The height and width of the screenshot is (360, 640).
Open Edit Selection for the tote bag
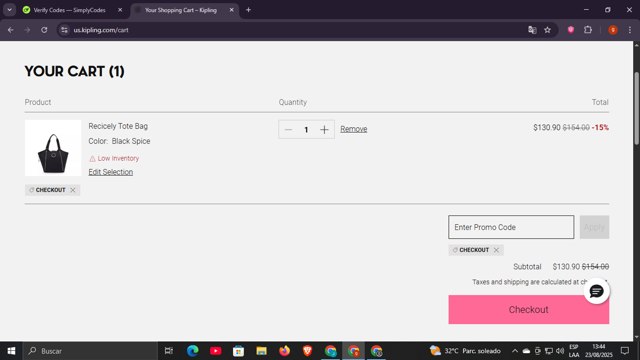point(111,172)
